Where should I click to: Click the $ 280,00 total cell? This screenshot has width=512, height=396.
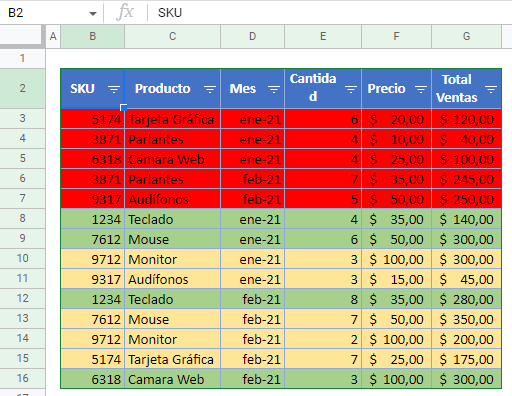(x=466, y=299)
